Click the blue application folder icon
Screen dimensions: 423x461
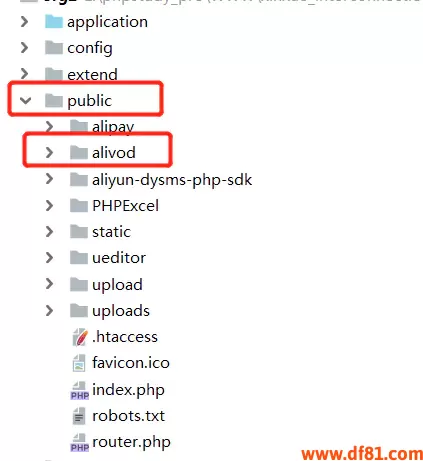point(54,22)
